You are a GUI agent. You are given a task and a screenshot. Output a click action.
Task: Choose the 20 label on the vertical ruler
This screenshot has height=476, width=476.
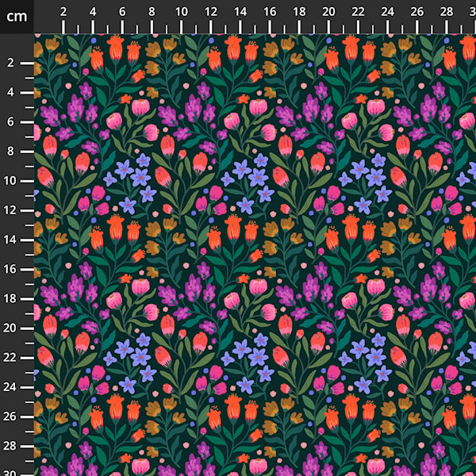point(10,328)
